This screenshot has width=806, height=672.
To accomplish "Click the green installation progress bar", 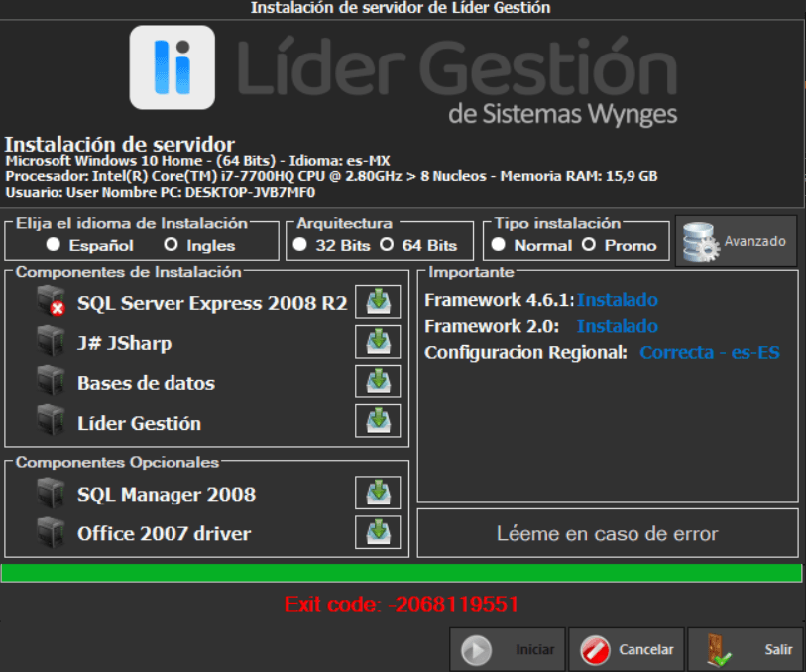I will (402, 573).
